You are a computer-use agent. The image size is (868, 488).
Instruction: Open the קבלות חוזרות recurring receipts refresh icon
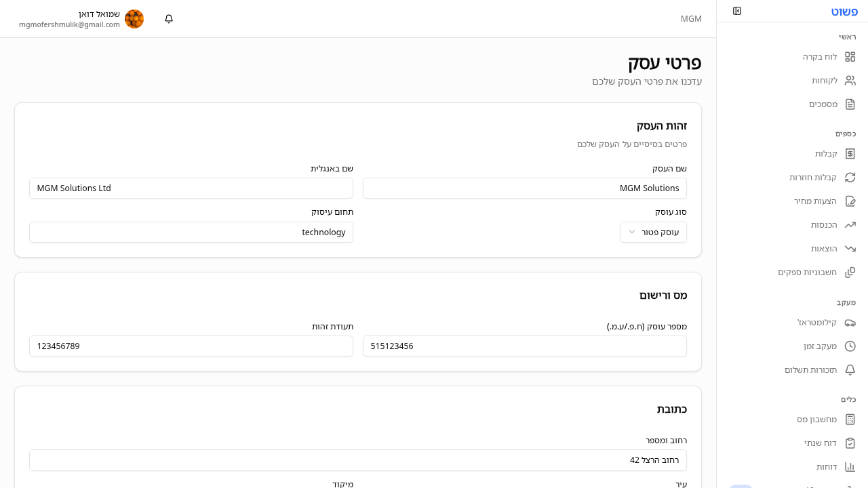pyautogui.click(x=850, y=177)
